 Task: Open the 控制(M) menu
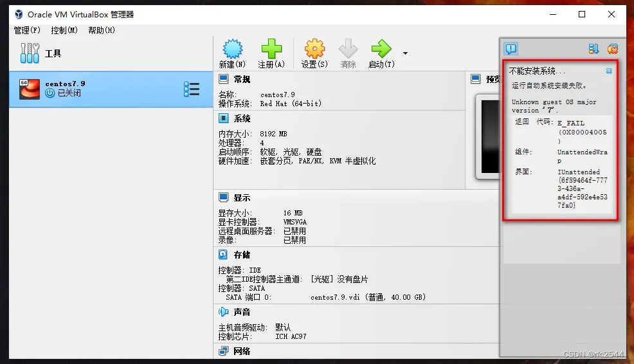(x=64, y=30)
